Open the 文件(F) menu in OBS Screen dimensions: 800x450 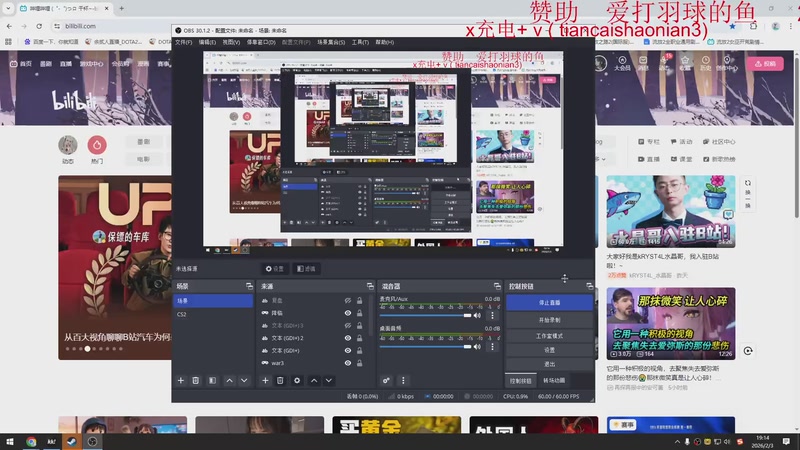(184, 42)
